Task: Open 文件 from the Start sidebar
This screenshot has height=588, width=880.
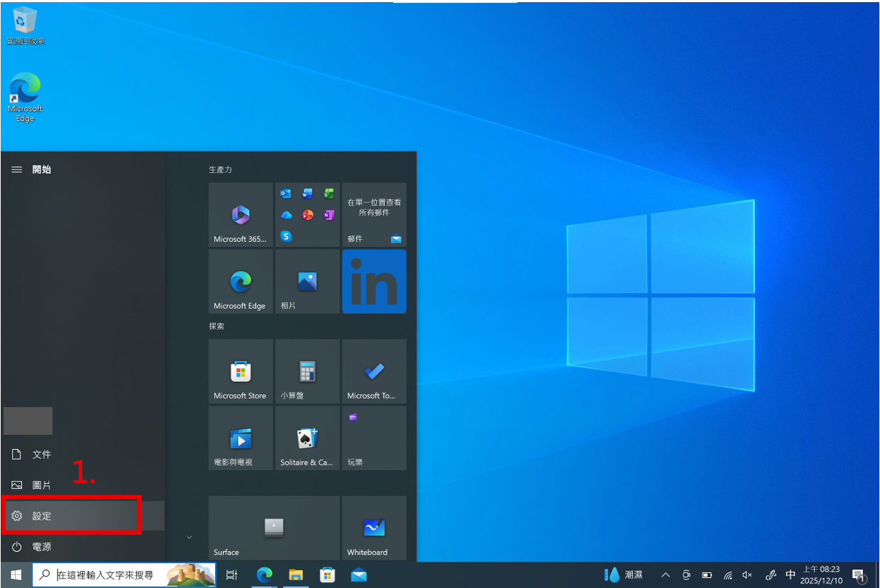Action: (41, 455)
